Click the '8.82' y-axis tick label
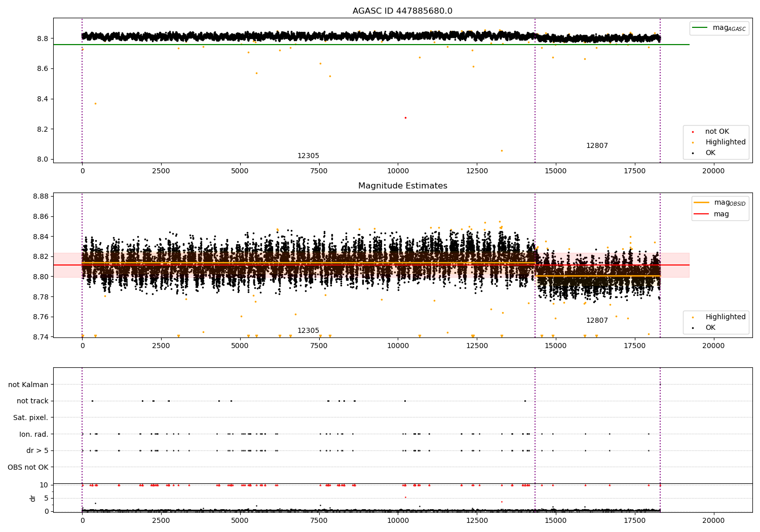This screenshot has height=532, width=760. pos(41,256)
